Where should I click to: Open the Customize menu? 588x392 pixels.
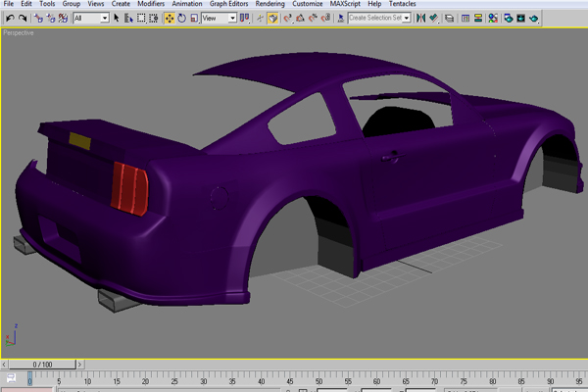click(307, 4)
